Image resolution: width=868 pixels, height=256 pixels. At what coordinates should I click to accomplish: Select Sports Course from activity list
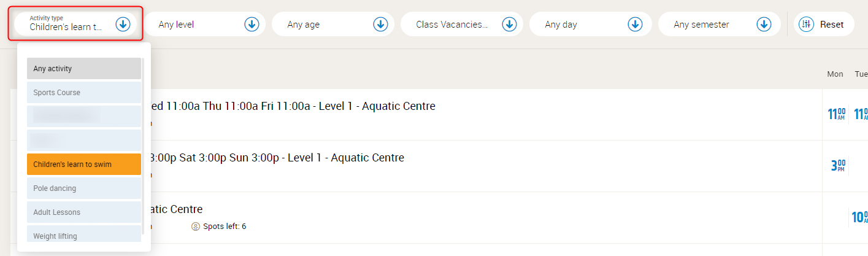click(x=84, y=93)
